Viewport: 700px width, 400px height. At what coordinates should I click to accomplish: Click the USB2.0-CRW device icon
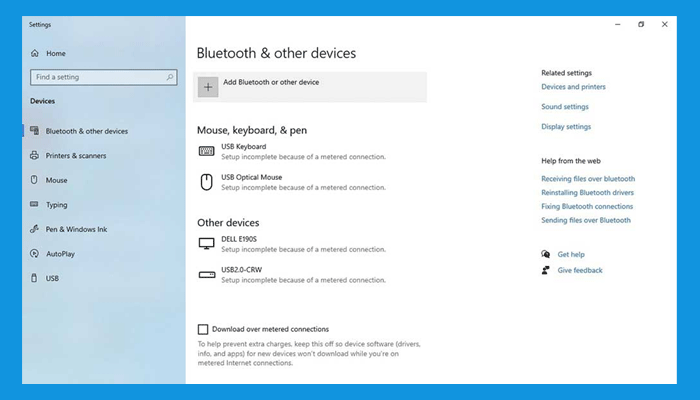(207, 274)
